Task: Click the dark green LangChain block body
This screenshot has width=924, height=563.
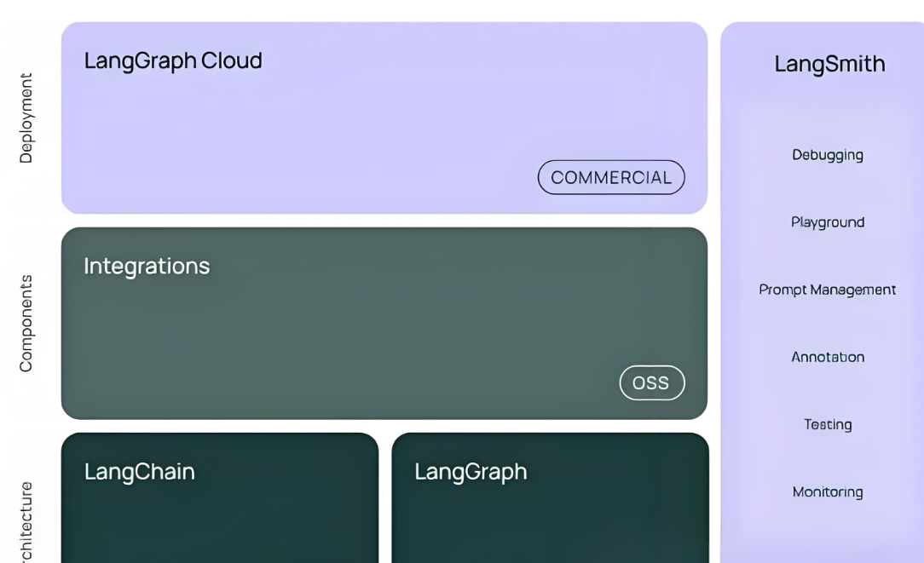Action: pos(219,524)
